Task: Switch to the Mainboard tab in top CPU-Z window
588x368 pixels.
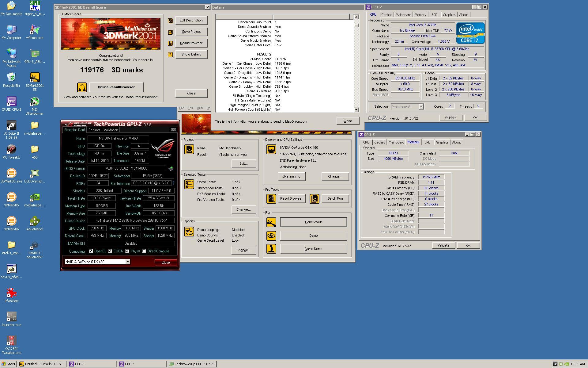Action: point(403,15)
